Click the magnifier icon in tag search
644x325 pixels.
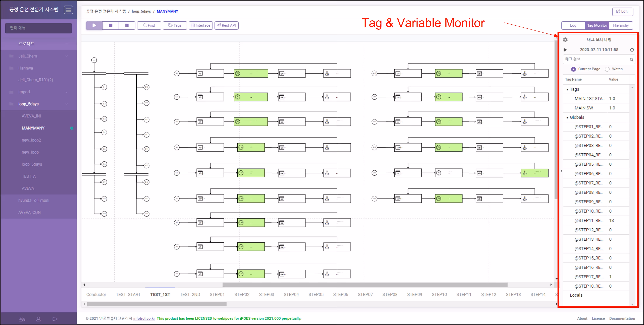(631, 59)
